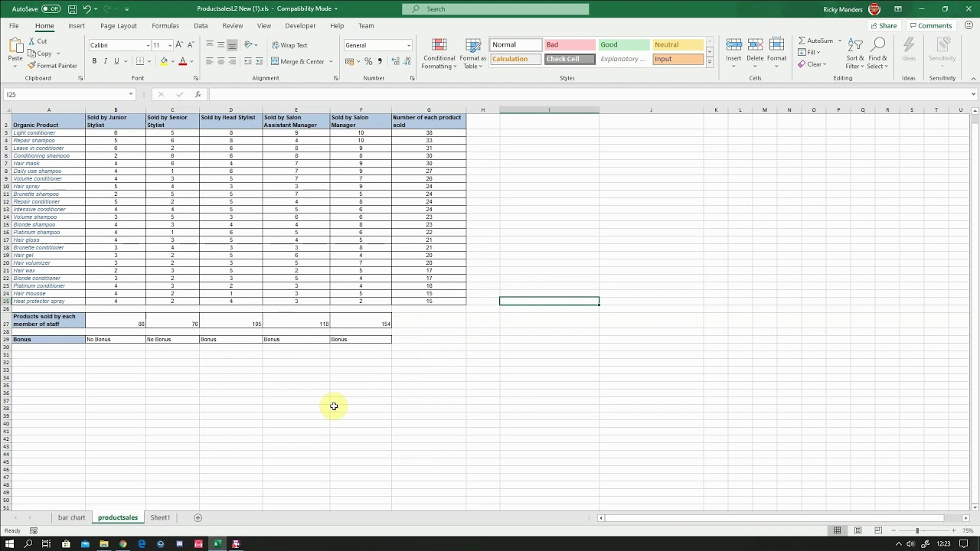Open the Font name combo box (Calibri)

(119, 45)
